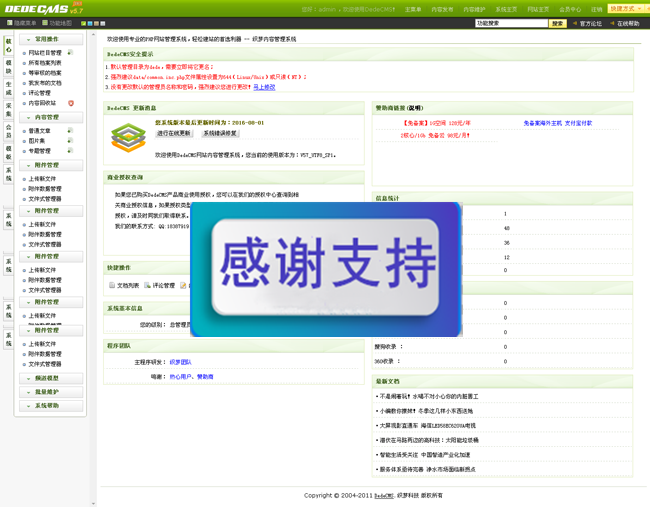Image resolution: width=650 pixels, height=507 pixels.
Task: Switch to the 采集 vertical tab
Action: pos(9,110)
